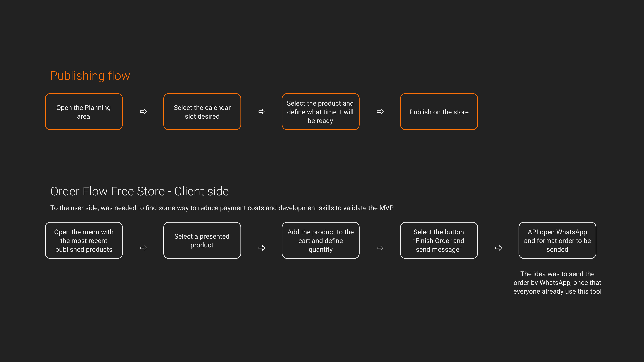Click arrow after Open the Planning area box
The height and width of the screenshot is (362, 644).
click(x=143, y=111)
